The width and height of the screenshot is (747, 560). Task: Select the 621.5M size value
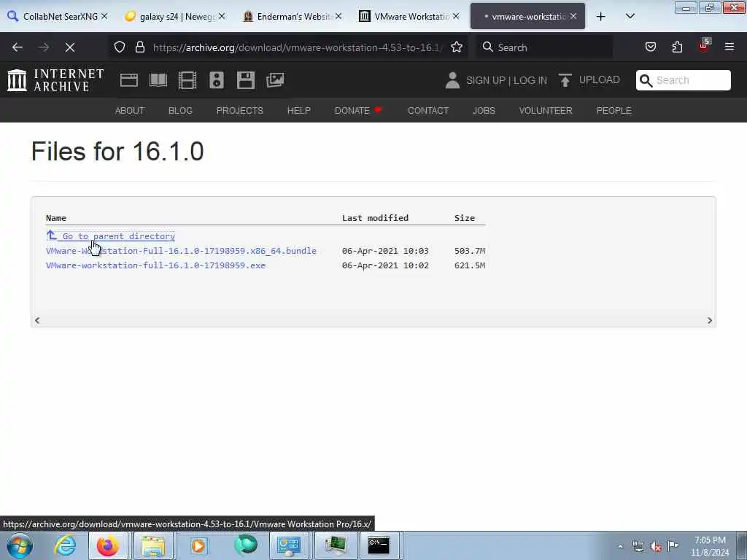tap(470, 265)
